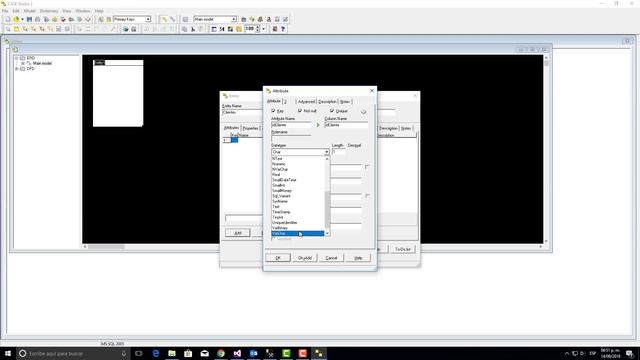Open the Datatype combo box
Image resolution: width=640 pixels, height=360 pixels.
pyautogui.click(x=300, y=152)
